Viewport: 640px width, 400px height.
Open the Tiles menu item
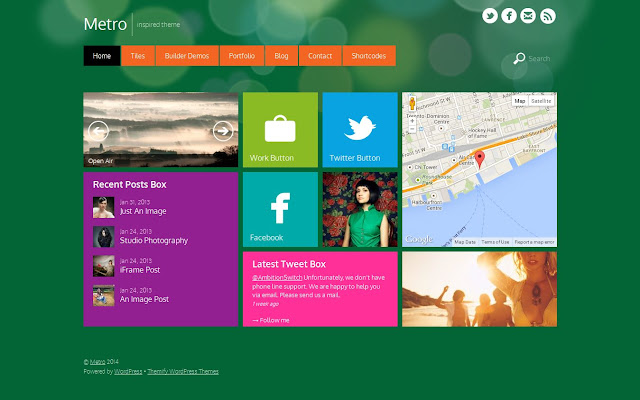pyautogui.click(x=138, y=56)
